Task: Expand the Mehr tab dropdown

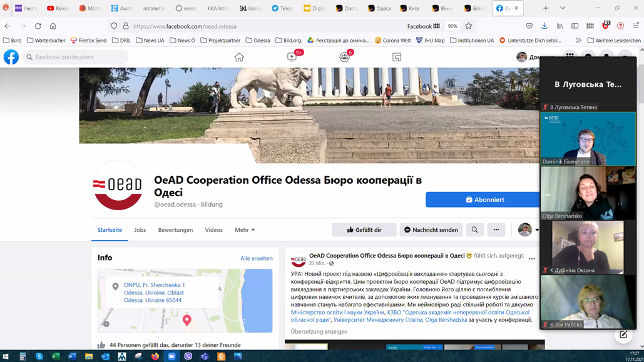Action: click(x=245, y=230)
